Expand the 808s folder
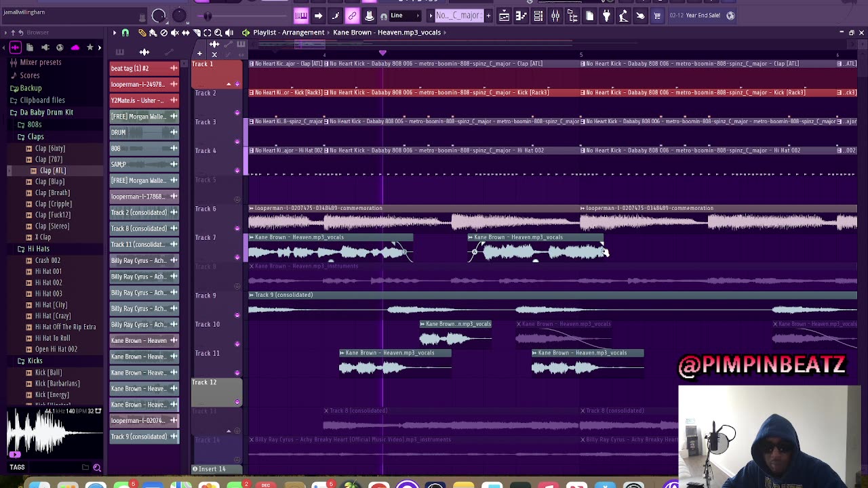This screenshot has width=868, height=488. 30,125
